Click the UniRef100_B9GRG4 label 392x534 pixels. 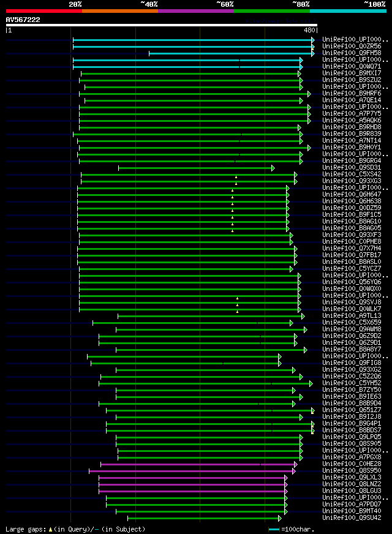[352, 160]
